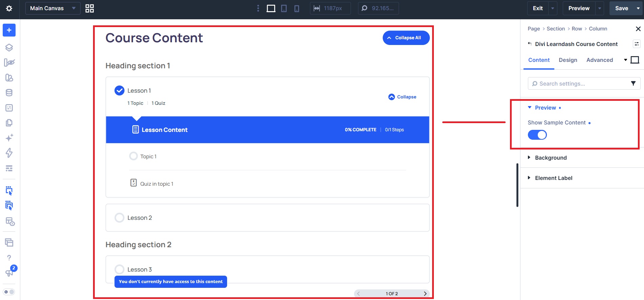Click the filter icon in search settings

[633, 84]
